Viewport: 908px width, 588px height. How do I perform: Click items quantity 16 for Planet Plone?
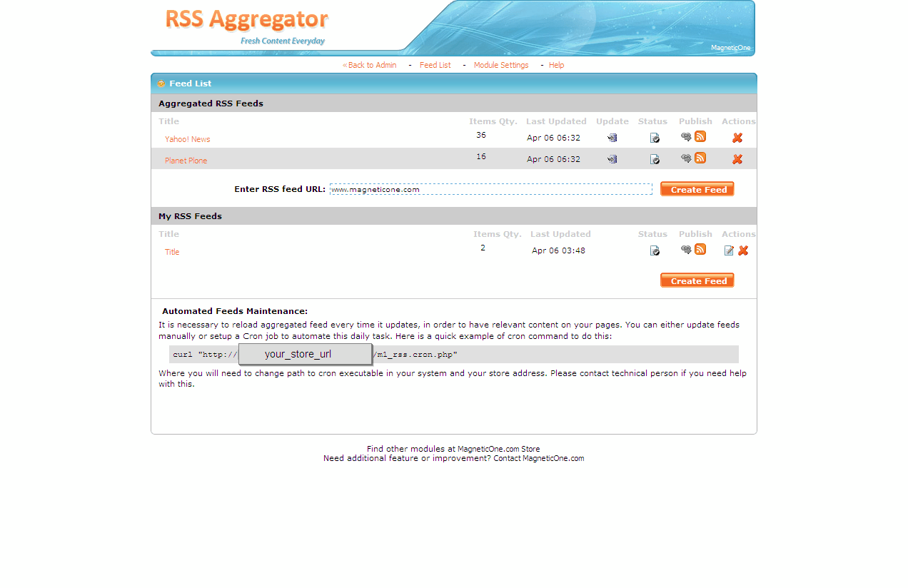(x=481, y=156)
